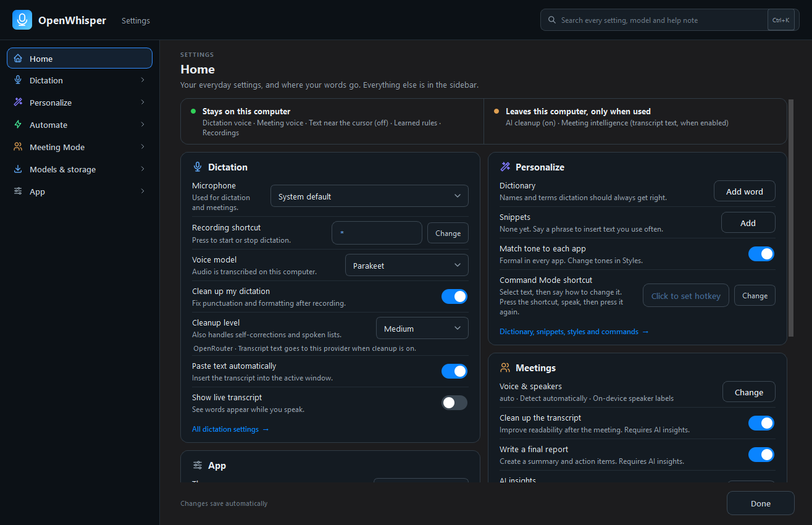Click the Home house icon in sidebar

[18, 59]
